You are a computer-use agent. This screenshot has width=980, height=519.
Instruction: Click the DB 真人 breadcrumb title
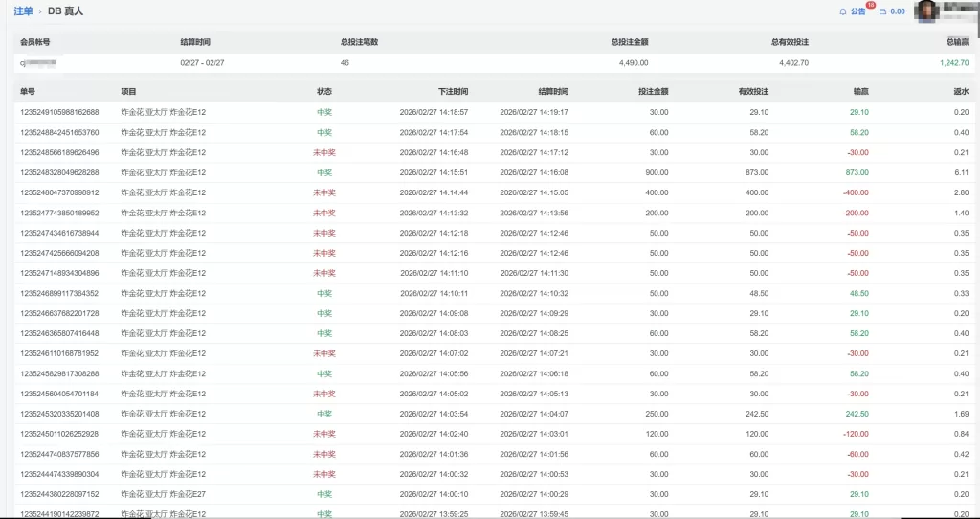[66, 11]
